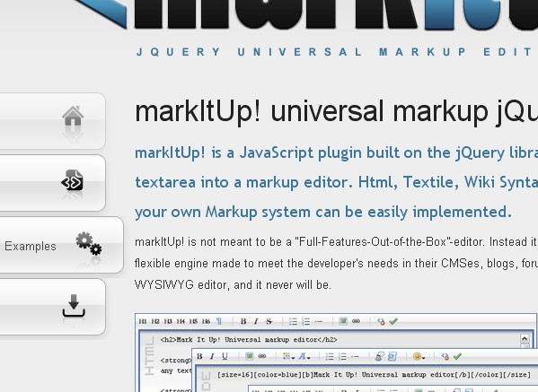Click the blue line 'markItUp! is a JavaScript plugin'

(x=336, y=152)
